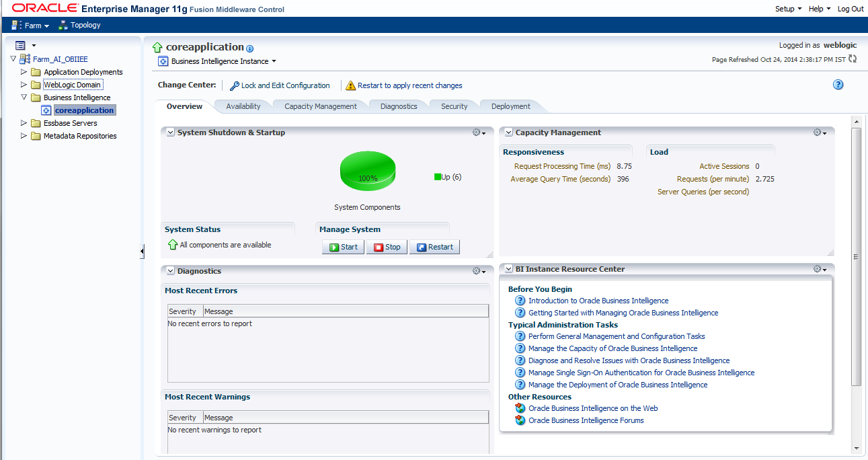The image size is (868, 460).
Task: Open Manage the Capacity of Oracle Business Intelligence
Action: coord(613,348)
